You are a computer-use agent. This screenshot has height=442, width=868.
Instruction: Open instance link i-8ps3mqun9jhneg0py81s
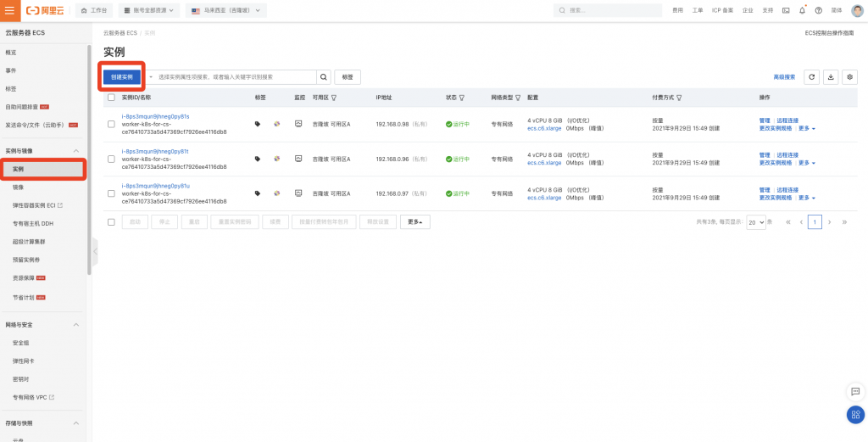pos(156,117)
